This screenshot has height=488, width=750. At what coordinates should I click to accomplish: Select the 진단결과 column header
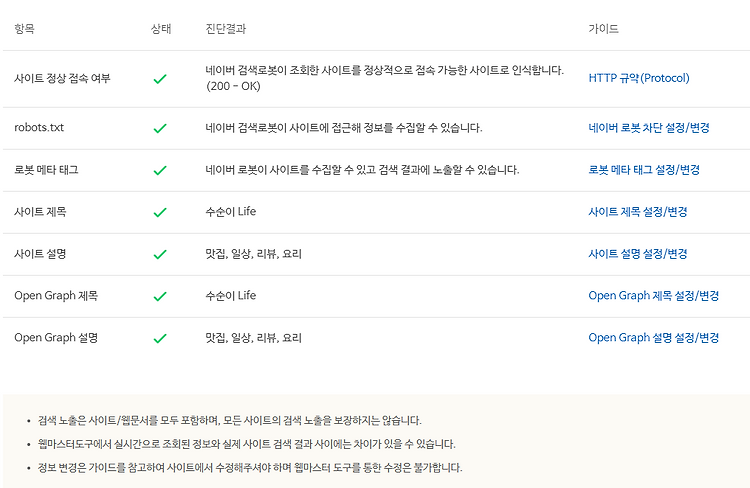226,29
